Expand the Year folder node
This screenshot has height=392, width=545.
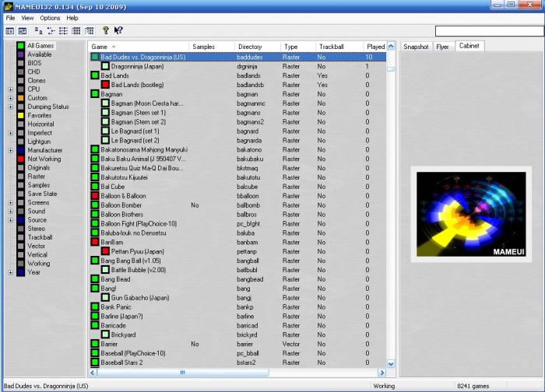pyautogui.click(x=10, y=272)
